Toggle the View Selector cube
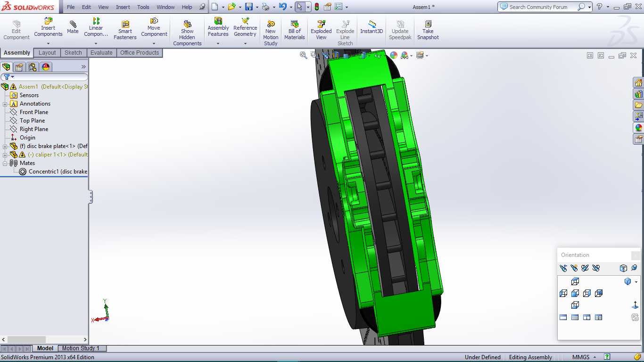 (x=623, y=268)
